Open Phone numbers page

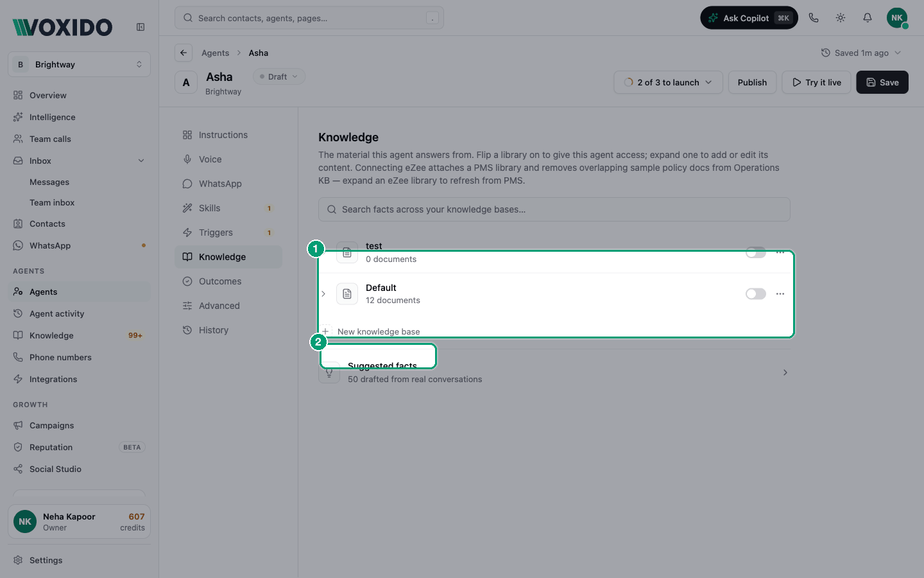[x=79, y=357]
